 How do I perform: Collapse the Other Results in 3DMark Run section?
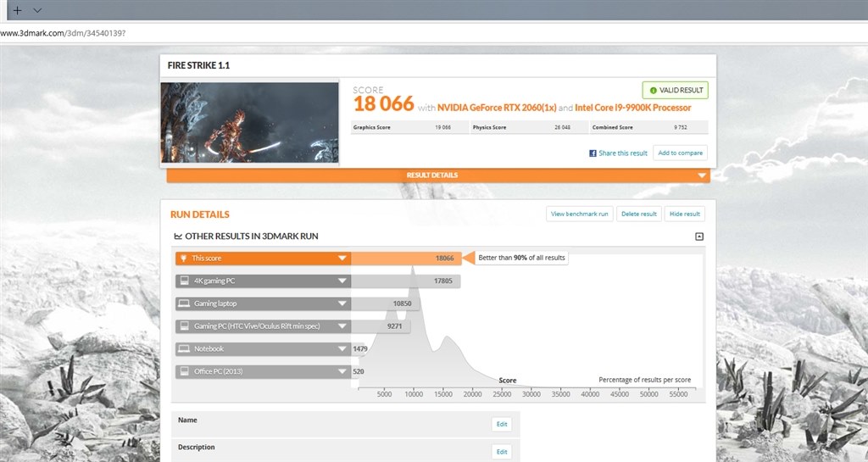click(x=699, y=237)
